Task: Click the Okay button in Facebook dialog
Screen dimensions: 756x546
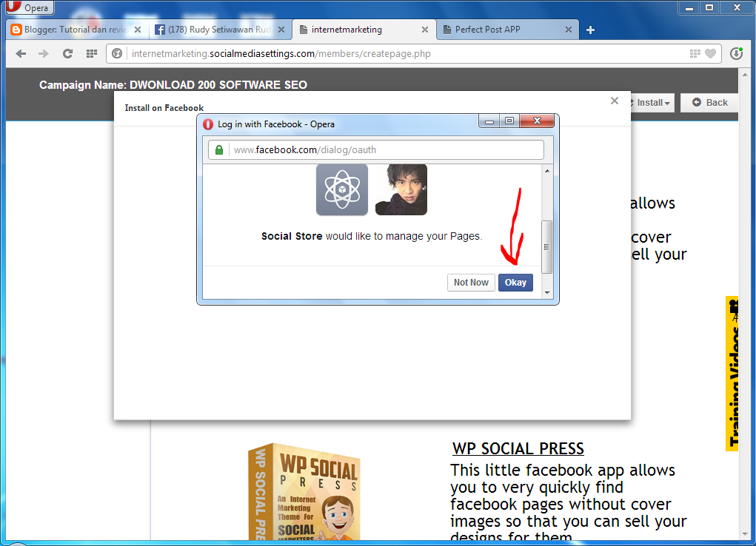Action: coord(515,283)
